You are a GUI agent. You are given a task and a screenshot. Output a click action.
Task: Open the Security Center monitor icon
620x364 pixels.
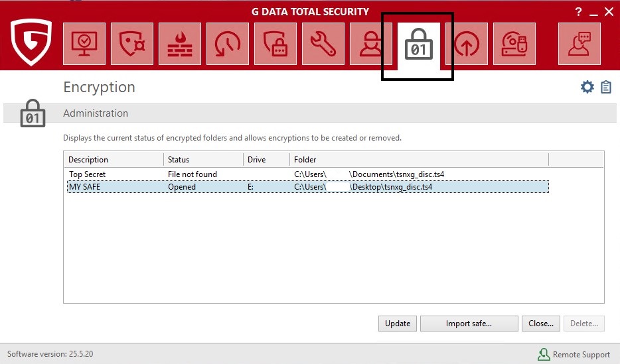pos(84,43)
